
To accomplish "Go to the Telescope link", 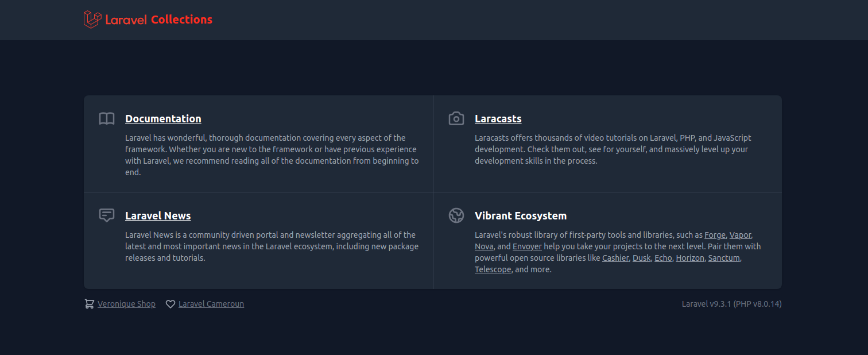I will [493, 269].
